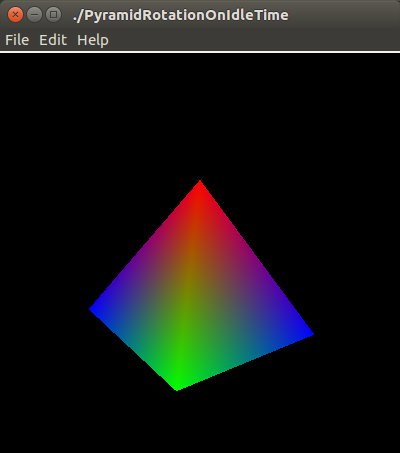Image resolution: width=400 pixels, height=453 pixels.
Task: Open the File menu
Action: coord(17,40)
